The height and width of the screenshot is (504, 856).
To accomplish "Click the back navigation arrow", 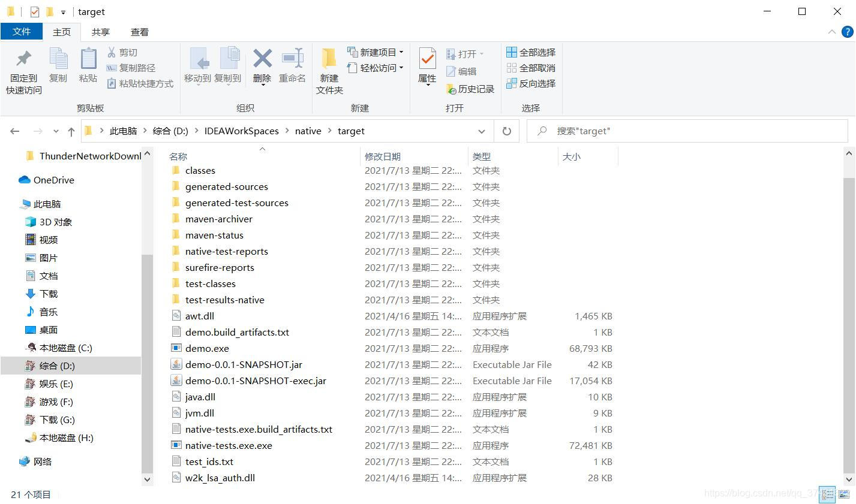I will click(15, 131).
